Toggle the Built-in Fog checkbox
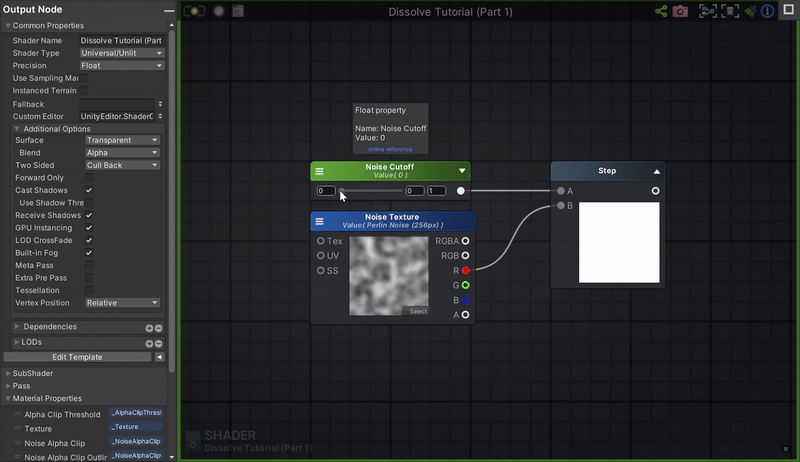800x462 pixels. coord(89,253)
